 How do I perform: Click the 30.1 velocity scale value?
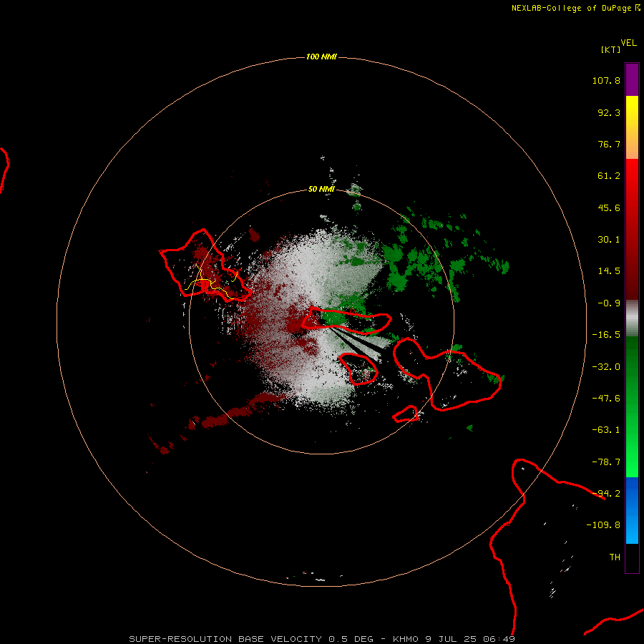609,240
